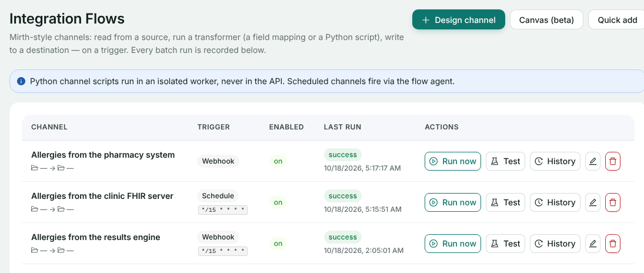
Task: Delete the pharmacy system channel
Action: [613, 161]
